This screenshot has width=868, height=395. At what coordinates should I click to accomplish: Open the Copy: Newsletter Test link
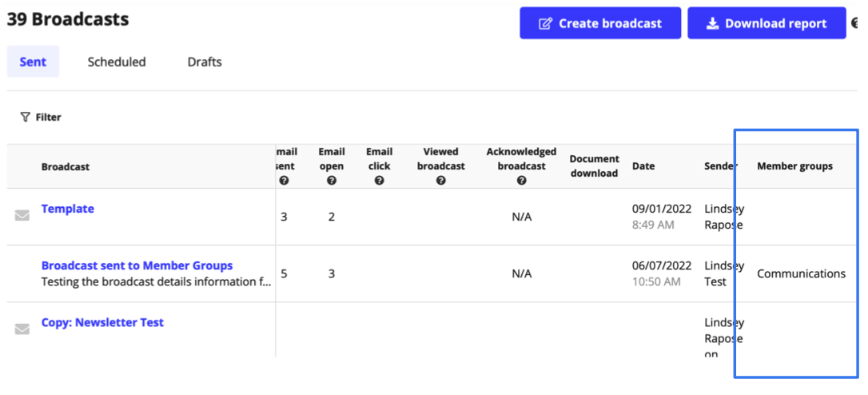(102, 322)
